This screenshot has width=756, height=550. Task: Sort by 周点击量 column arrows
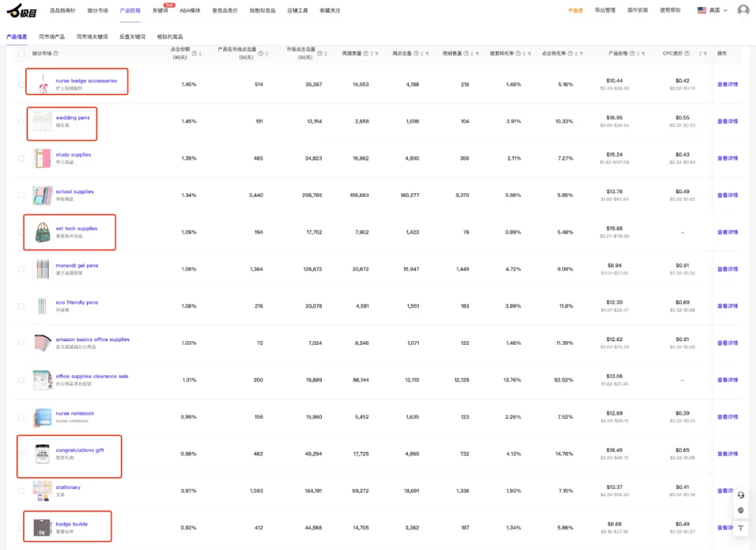click(422, 53)
